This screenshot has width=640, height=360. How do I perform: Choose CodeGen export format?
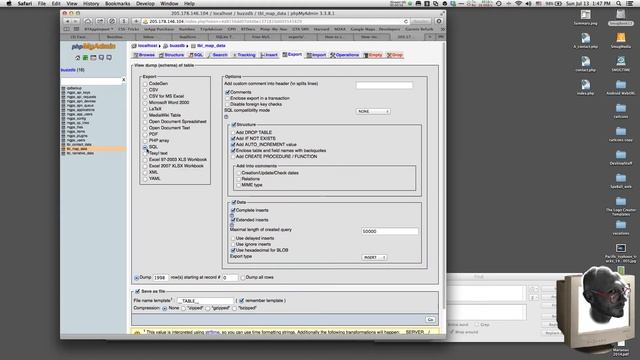point(145,84)
